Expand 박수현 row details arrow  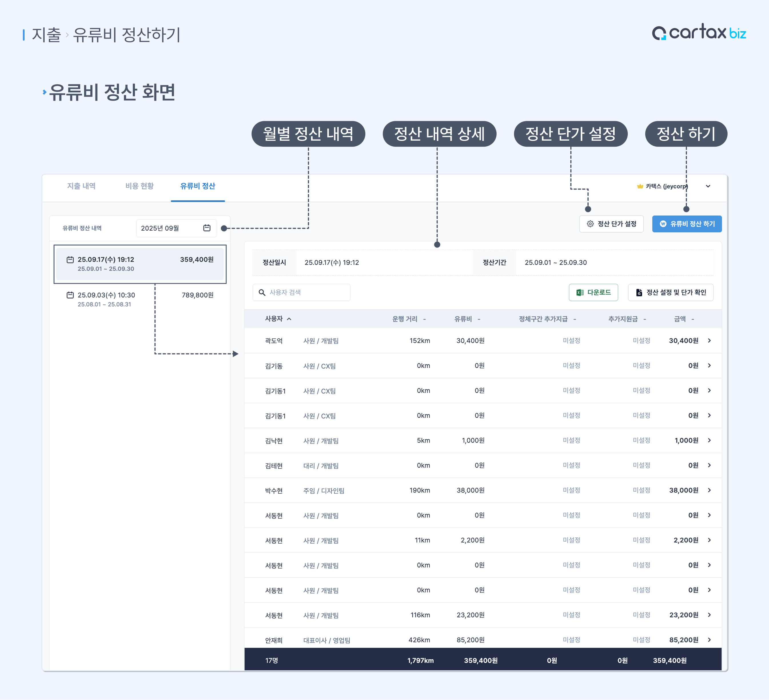click(709, 490)
